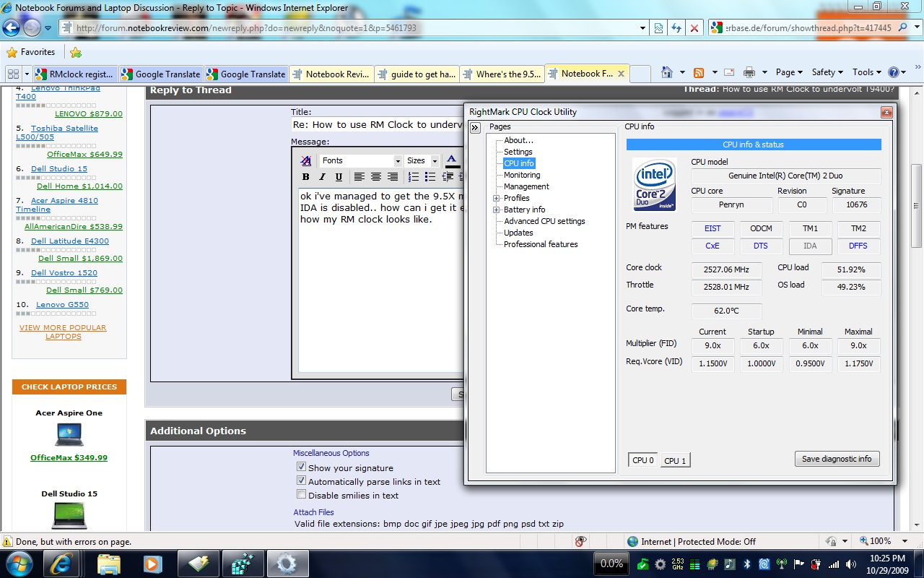Open the Sizes dropdown
This screenshot has width=924, height=578.
tap(422, 160)
